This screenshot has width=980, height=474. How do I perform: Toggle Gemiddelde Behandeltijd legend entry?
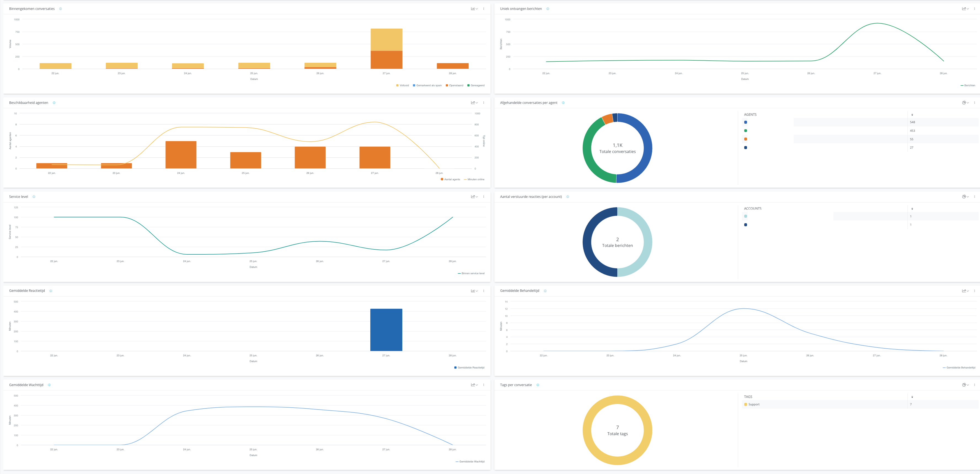tap(959, 368)
